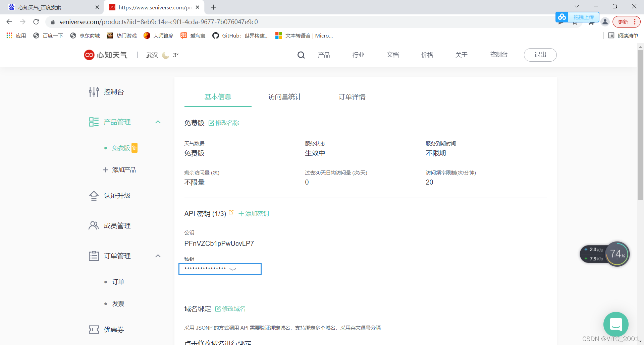Open the 大师算命 bookmark
The width and height of the screenshot is (644, 345).
(158, 36)
